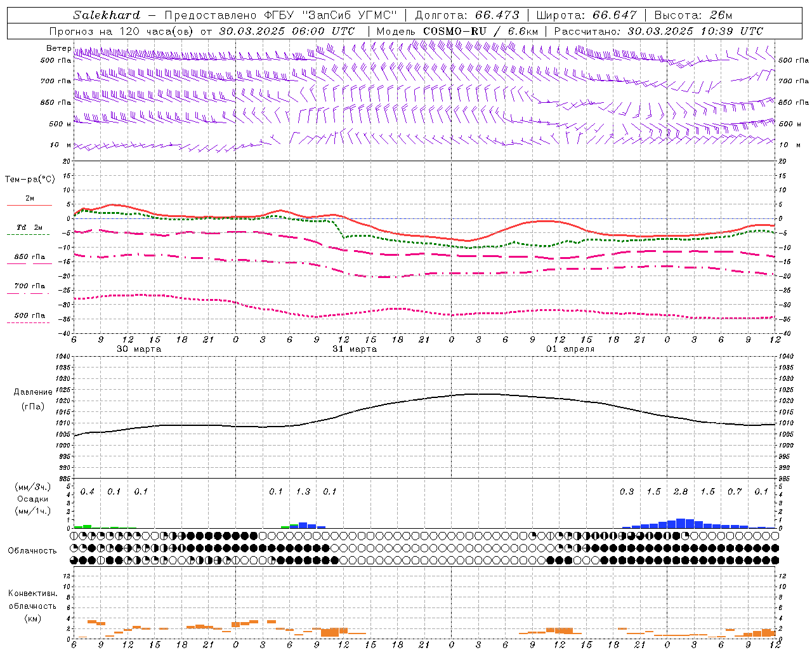Click the 30 марта date label
The width and height of the screenshot is (812, 650).
(139, 349)
